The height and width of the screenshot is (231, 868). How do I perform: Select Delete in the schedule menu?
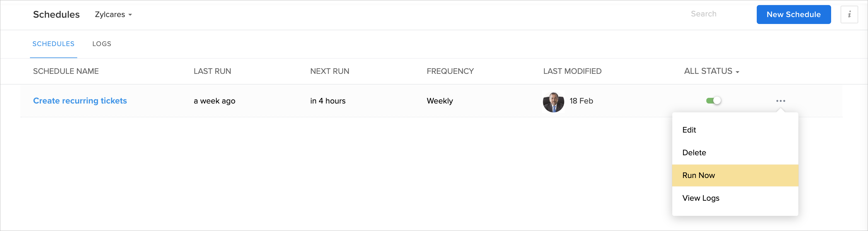[x=694, y=152]
